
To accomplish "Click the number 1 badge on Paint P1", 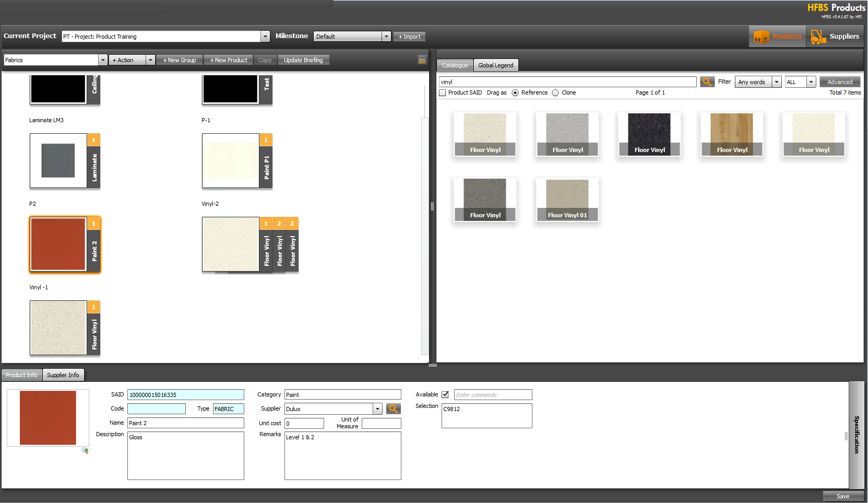I will point(266,140).
